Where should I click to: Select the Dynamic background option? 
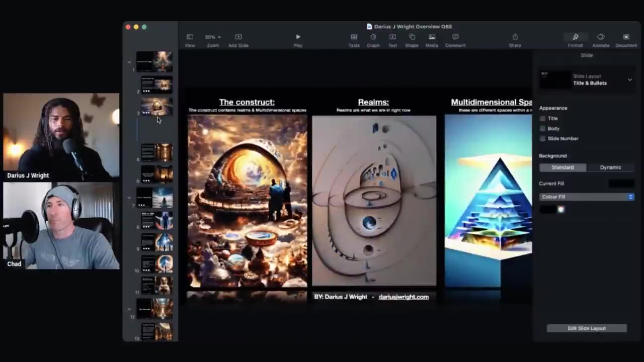610,167
